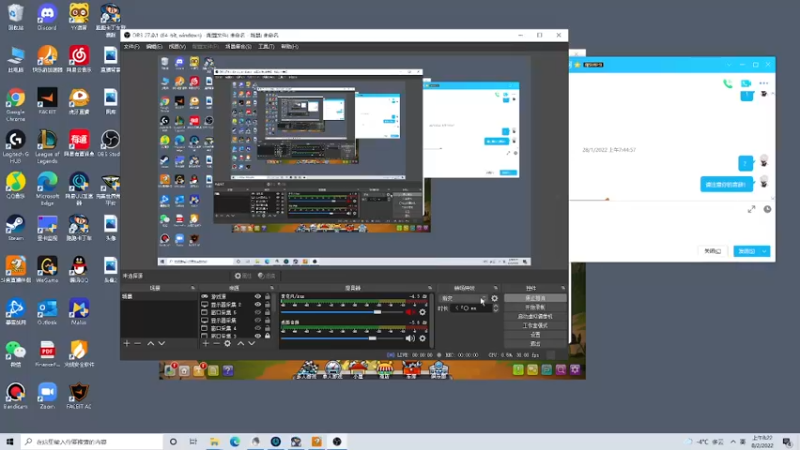
Task: Open the sources list gear properties icon
Action: coord(228,343)
